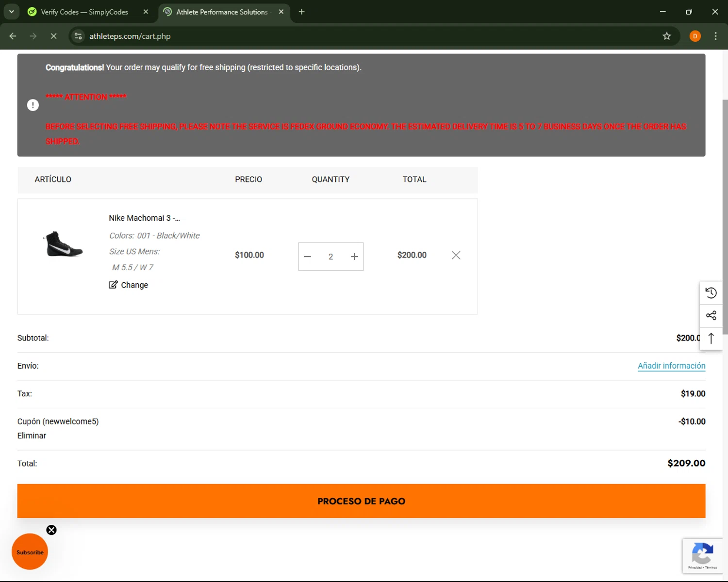Click the ATTENTION red warning text
The height and width of the screenshot is (582, 728).
point(86,97)
